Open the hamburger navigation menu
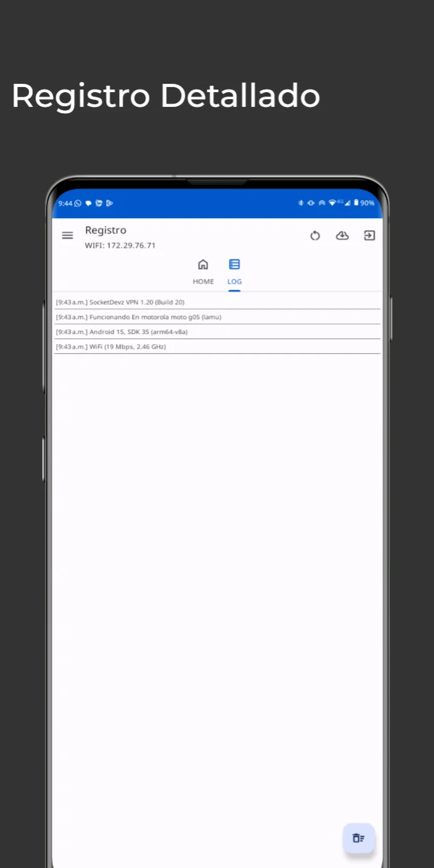The width and height of the screenshot is (434, 868). [67, 235]
